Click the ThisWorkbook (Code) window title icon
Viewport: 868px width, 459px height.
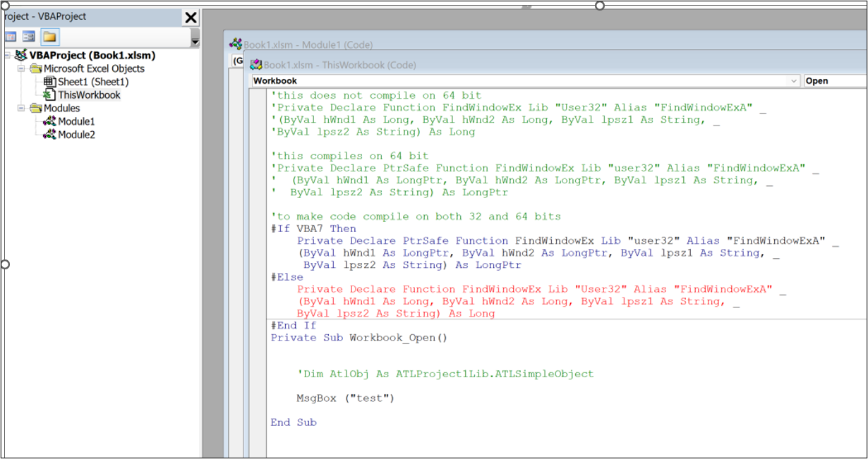(255, 65)
